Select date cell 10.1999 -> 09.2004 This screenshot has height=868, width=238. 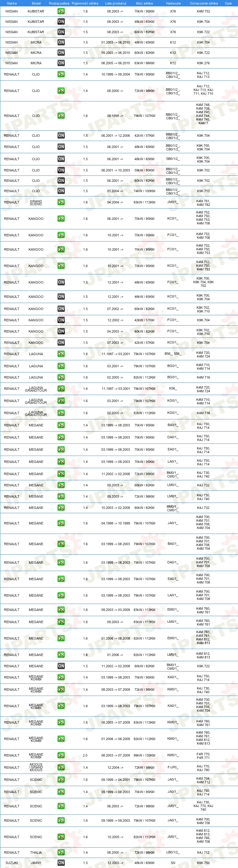point(115,75)
